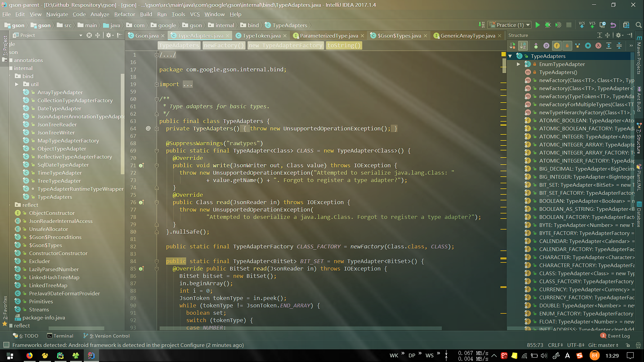Open Practice (1) run configuration dropdown
This screenshot has width=644, height=362.
(510, 25)
